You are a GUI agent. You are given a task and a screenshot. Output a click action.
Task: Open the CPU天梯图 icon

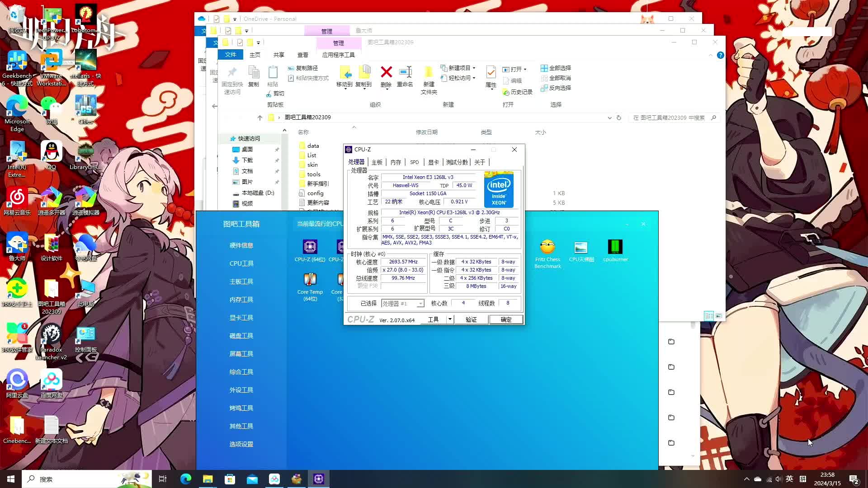coord(581,247)
